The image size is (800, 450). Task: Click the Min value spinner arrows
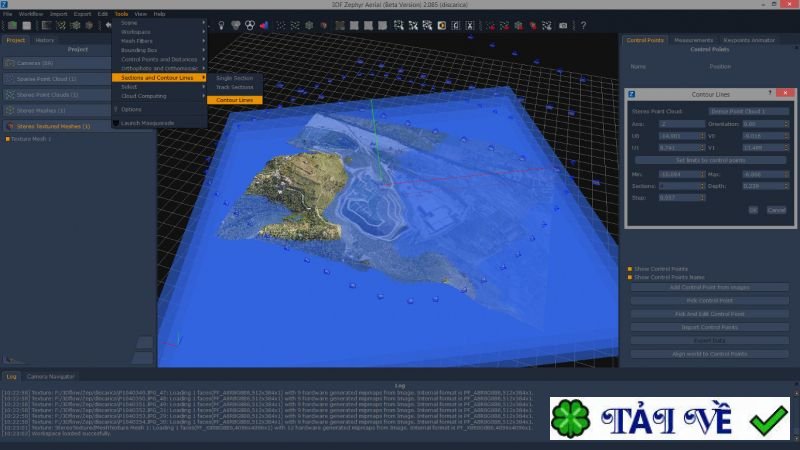coord(702,174)
